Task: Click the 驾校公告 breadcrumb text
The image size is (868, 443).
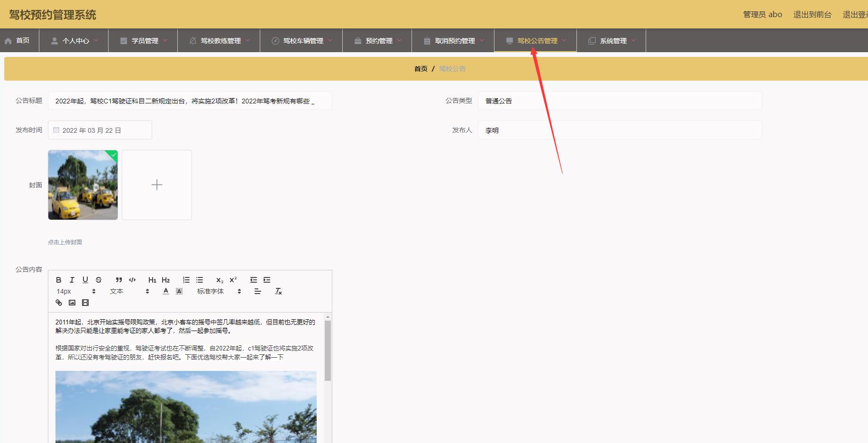Action: pyautogui.click(x=452, y=69)
